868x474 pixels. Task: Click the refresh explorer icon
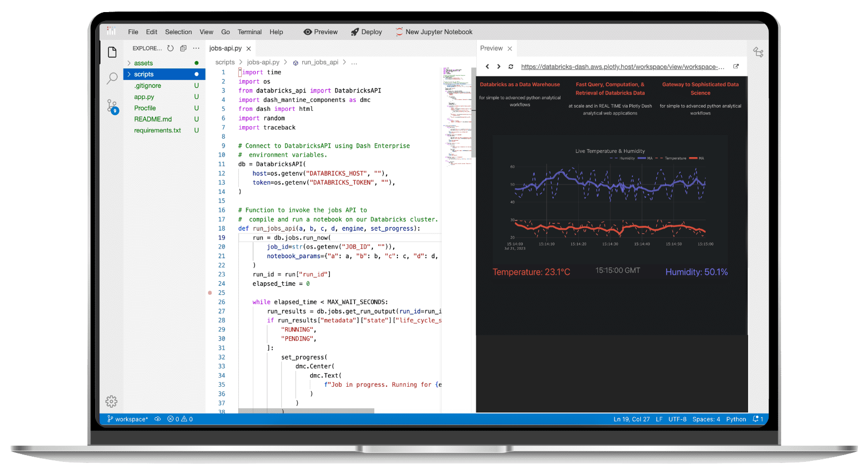[x=170, y=48]
